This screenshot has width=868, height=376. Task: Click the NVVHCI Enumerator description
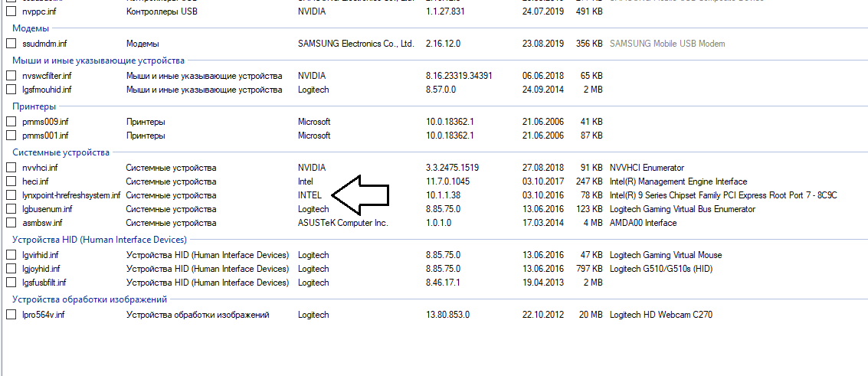647,168
